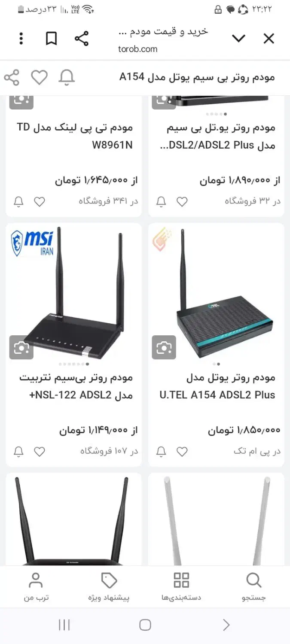This screenshot has height=644, width=290.
Task: Open the three-dot browser menu
Action: (x=21, y=39)
